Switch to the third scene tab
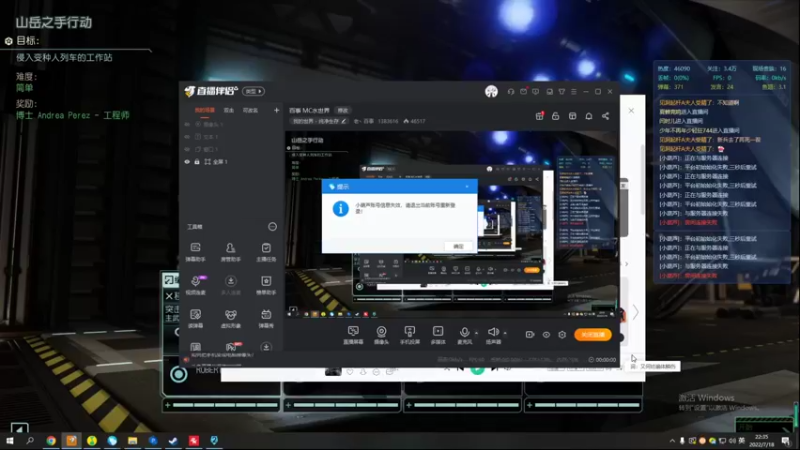Image resolution: width=800 pixels, height=450 pixels. (x=250, y=110)
